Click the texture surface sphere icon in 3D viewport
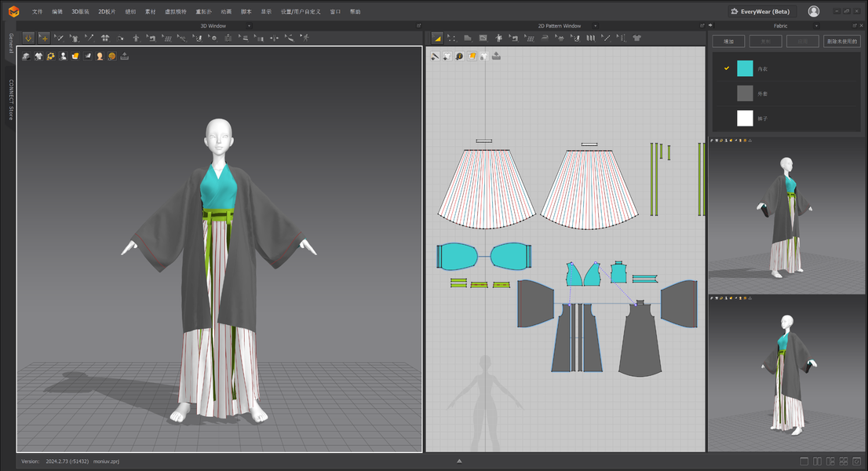868x471 pixels. click(112, 57)
